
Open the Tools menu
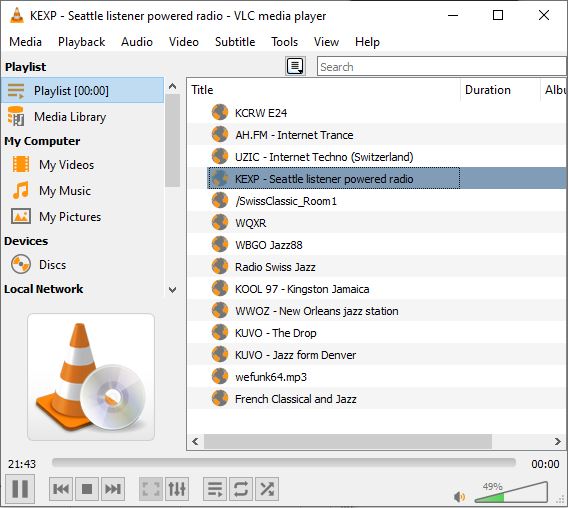point(284,42)
